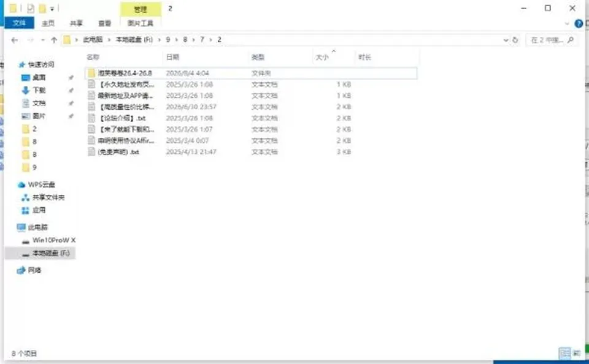
Task: Click the 桌面 desktop icon in the sidebar
Action: (26, 77)
